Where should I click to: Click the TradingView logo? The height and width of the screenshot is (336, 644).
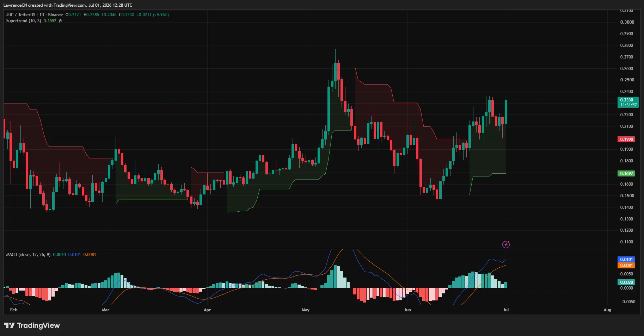[x=32, y=325]
